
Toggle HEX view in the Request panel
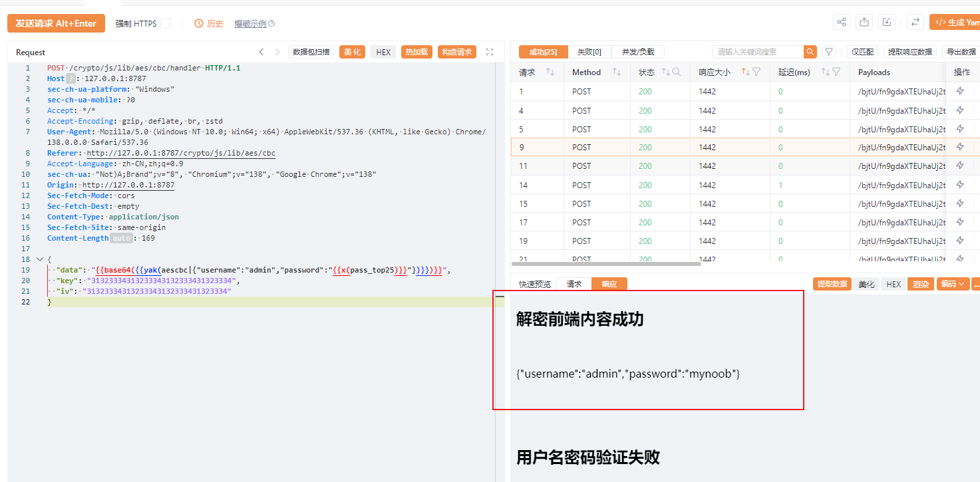383,52
